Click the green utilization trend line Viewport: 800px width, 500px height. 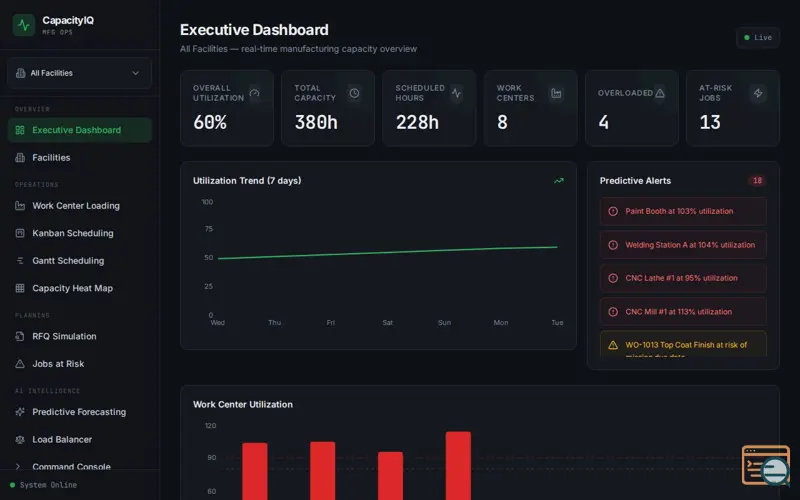(388, 253)
